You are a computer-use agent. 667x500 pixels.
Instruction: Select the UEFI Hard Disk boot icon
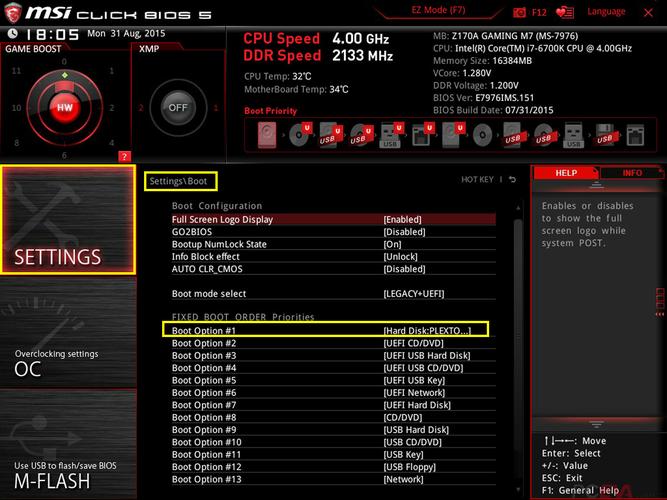tap(453, 135)
